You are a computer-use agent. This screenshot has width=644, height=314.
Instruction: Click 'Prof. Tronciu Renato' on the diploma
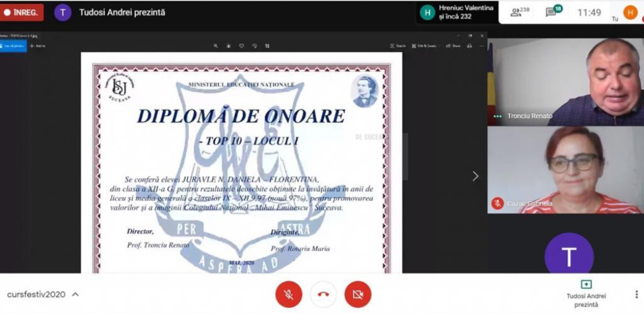pyautogui.click(x=158, y=245)
